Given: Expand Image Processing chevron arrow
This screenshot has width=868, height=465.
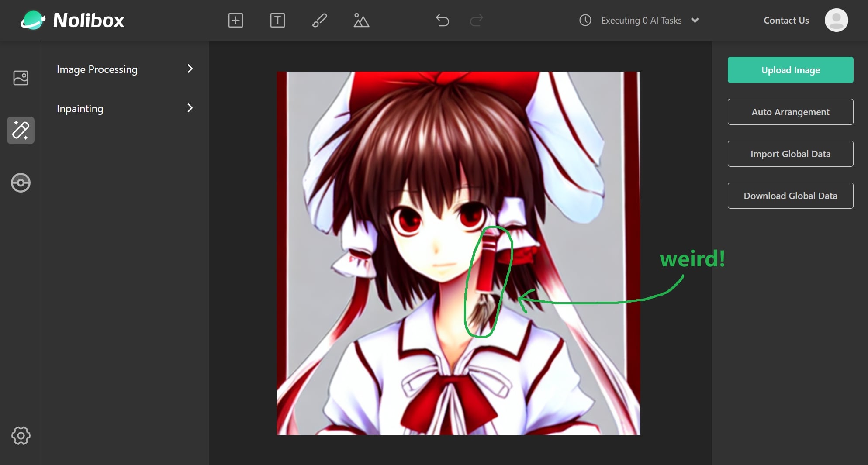Looking at the screenshot, I should (190, 69).
